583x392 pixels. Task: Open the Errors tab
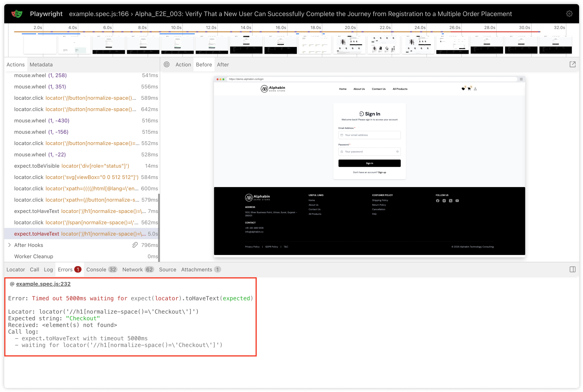(x=69, y=270)
